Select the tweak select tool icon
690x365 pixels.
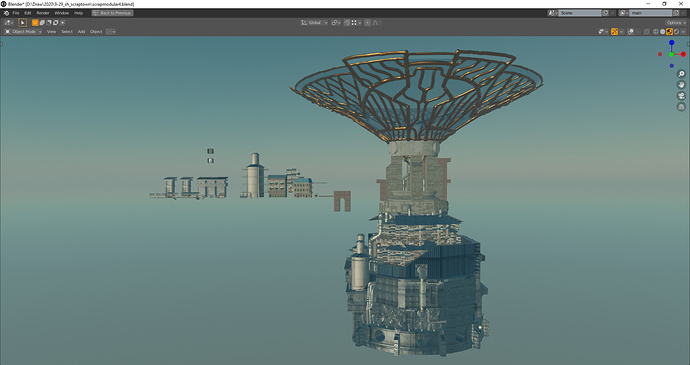[x=22, y=22]
